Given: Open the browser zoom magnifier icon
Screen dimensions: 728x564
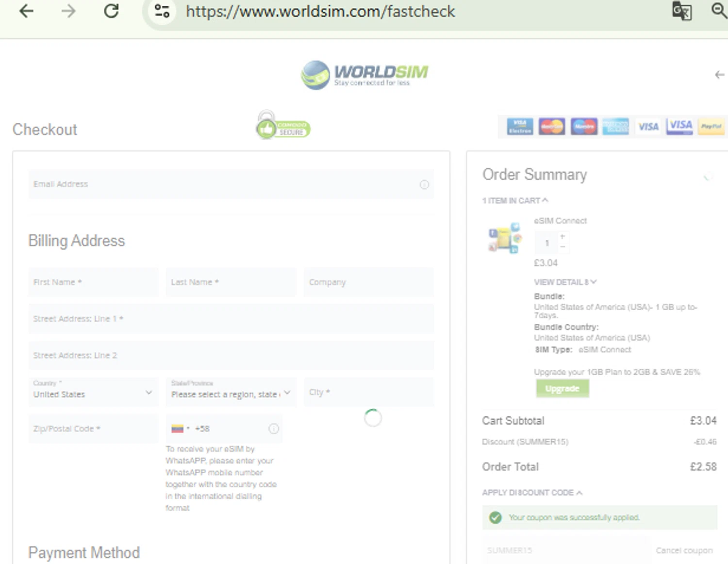Looking at the screenshot, I should click(x=719, y=10).
